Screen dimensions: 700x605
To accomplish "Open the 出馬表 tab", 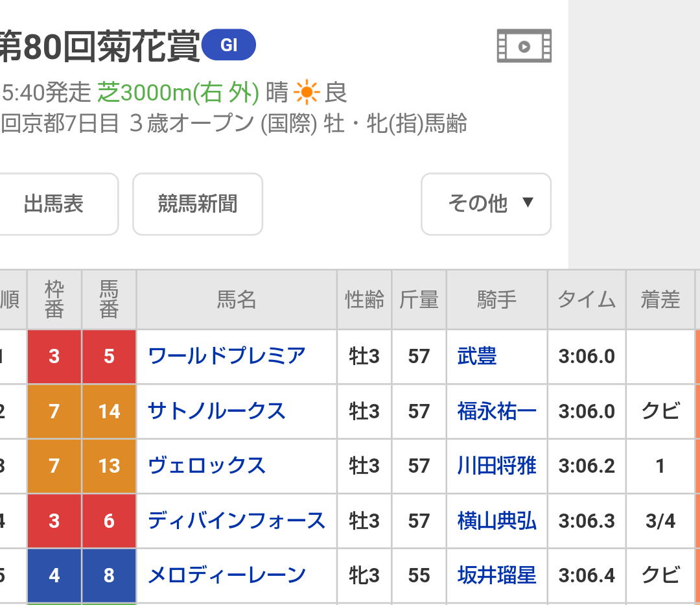I will point(54,204).
